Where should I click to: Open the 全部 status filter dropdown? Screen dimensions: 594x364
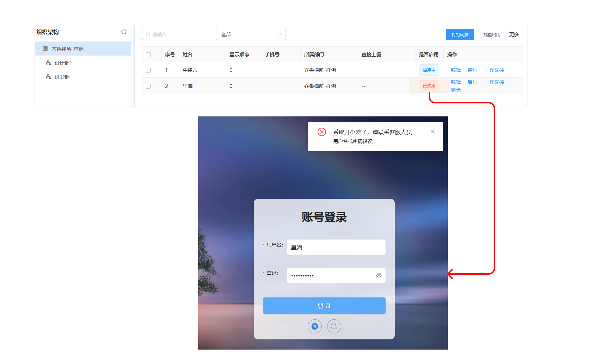[x=251, y=34]
